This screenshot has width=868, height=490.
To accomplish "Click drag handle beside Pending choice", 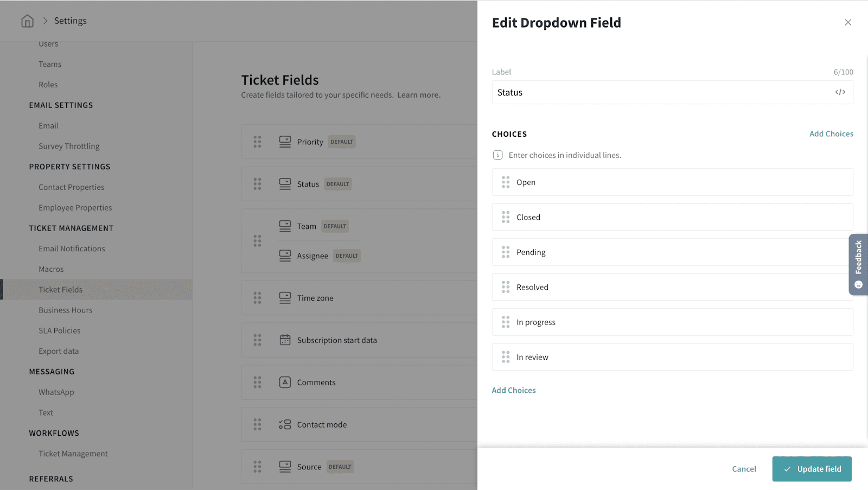I will point(506,252).
